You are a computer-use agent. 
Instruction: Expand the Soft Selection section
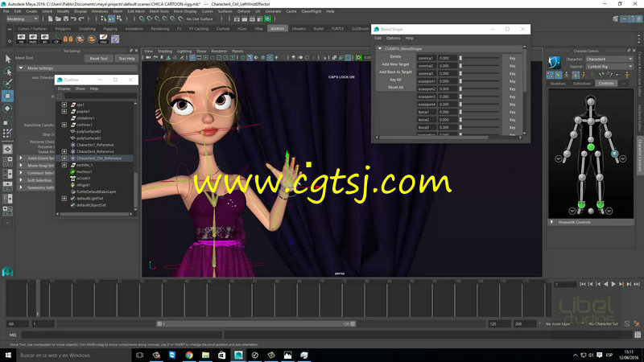point(21,180)
